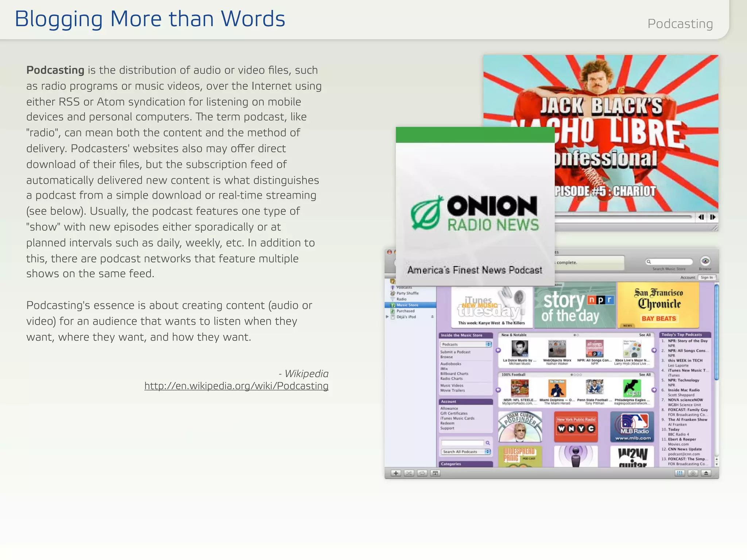Viewport: 747px width, 560px height.
Task: Open the Billboard Charts link
Action: click(454, 374)
